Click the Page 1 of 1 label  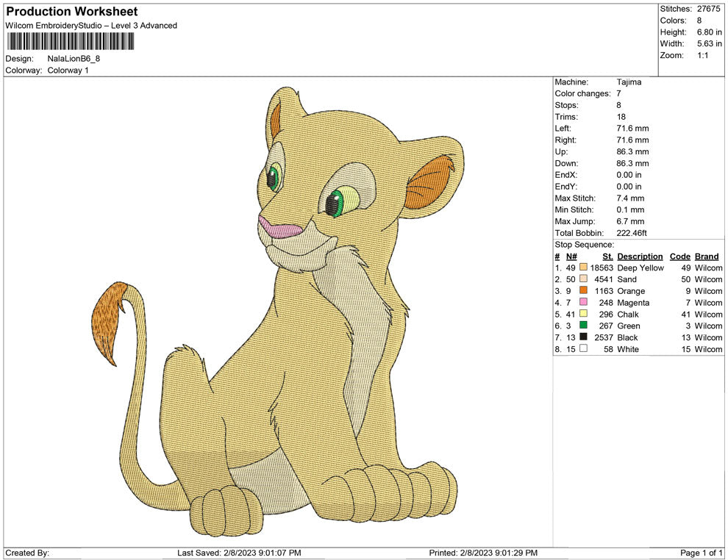(700, 553)
